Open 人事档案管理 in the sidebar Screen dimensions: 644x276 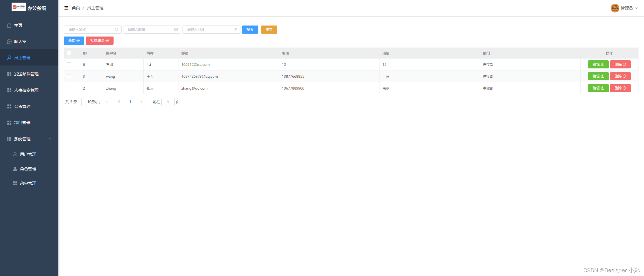pyautogui.click(x=26, y=90)
